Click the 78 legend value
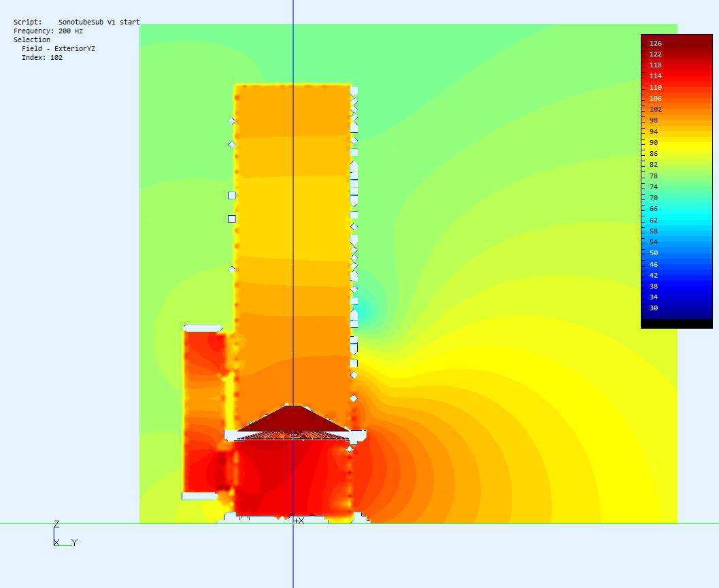The height and width of the screenshot is (588, 719). pos(654,176)
